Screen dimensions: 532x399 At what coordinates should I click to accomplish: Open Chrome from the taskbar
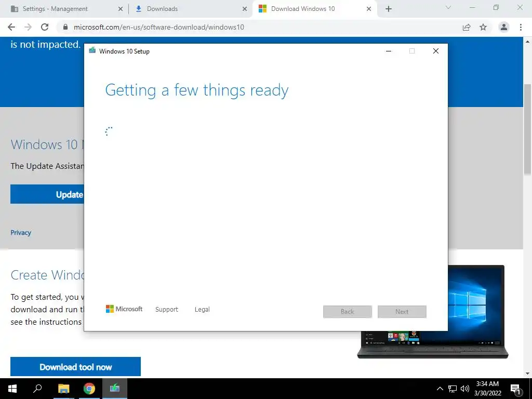pos(89,389)
